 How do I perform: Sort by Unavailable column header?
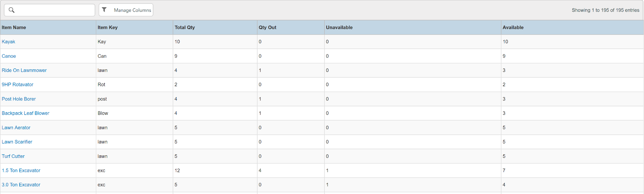[339, 27]
